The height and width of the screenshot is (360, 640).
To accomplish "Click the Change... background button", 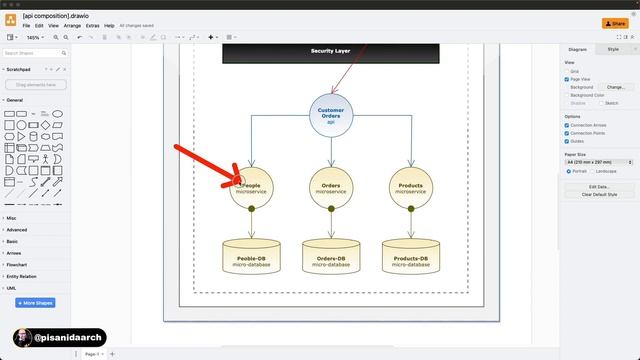I will (x=616, y=87).
